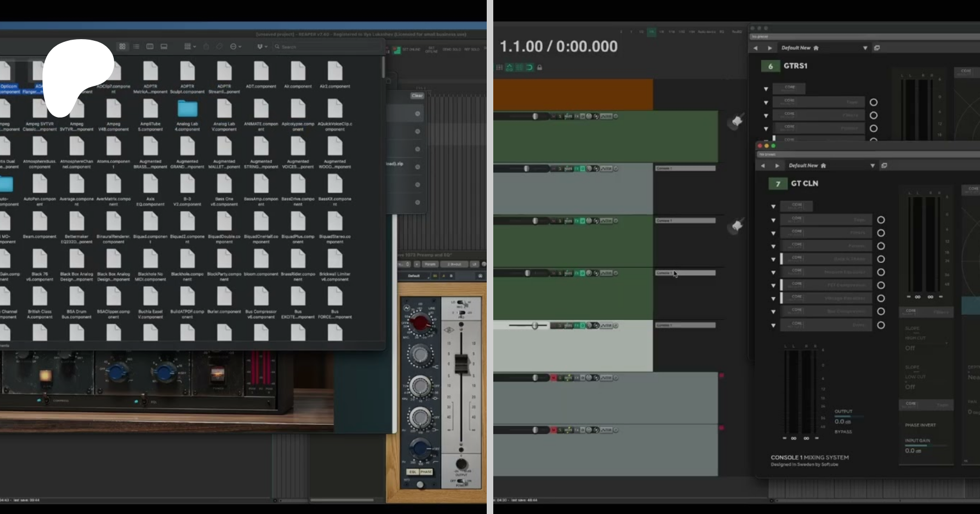Go to previous preset in GT CLN window

(763, 165)
